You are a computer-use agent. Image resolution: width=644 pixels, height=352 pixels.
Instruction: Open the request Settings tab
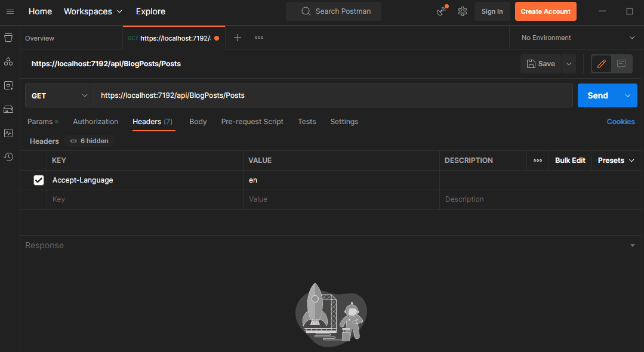pyautogui.click(x=344, y=122)
